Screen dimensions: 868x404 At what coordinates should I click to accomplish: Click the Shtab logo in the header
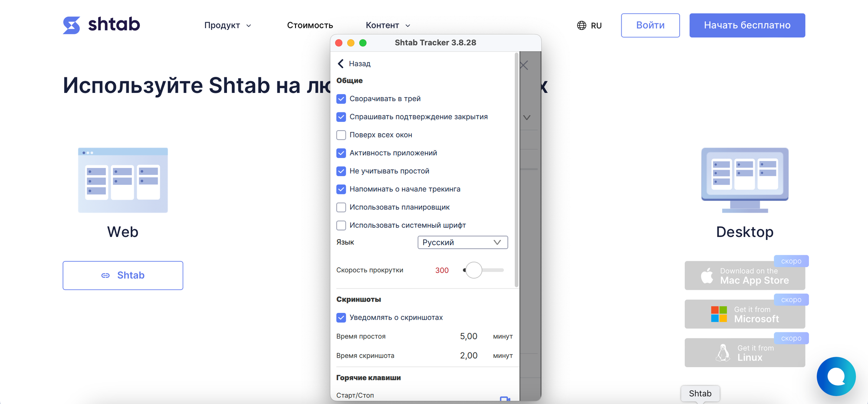pyautogui.click(x=102, y=25)
